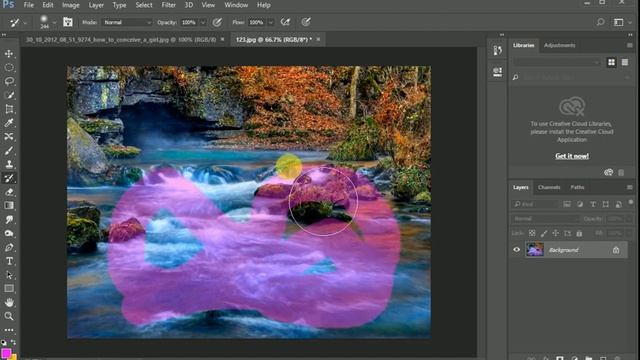Open the painting Mode dropdown

pos(127,22)
